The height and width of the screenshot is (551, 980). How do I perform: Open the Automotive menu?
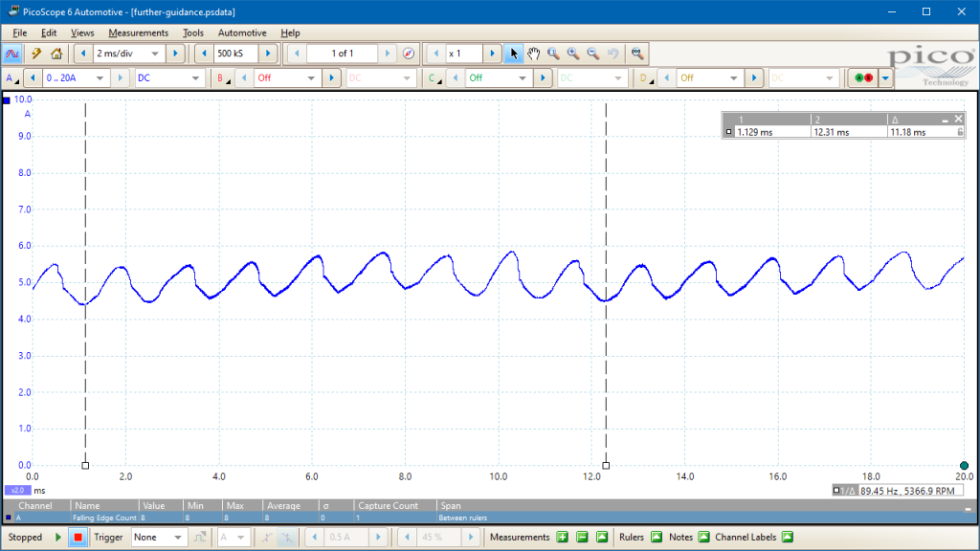242,33
